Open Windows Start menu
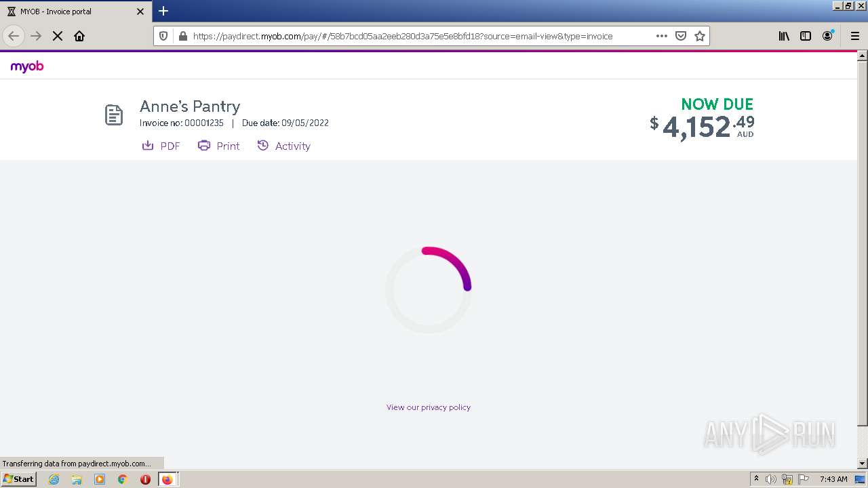 pyautogui.click(x=18, y=479)
